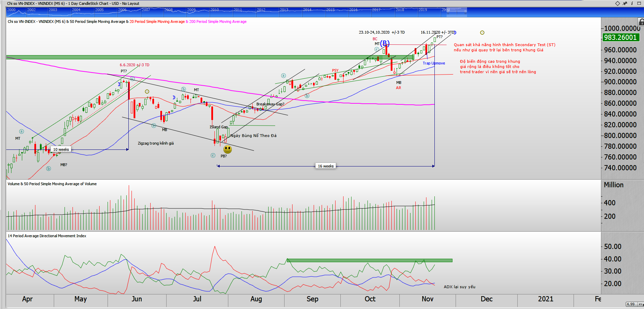The width and height of the screenshot is (644, 309).
Task: Select 2008 in the year navigator strip
Action: point(169,10)
